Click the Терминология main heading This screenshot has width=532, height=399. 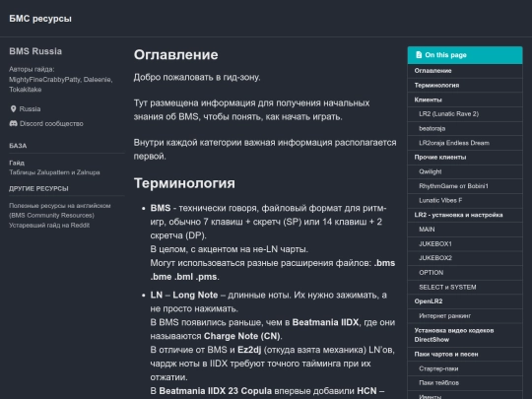click(x=184, y=183)
